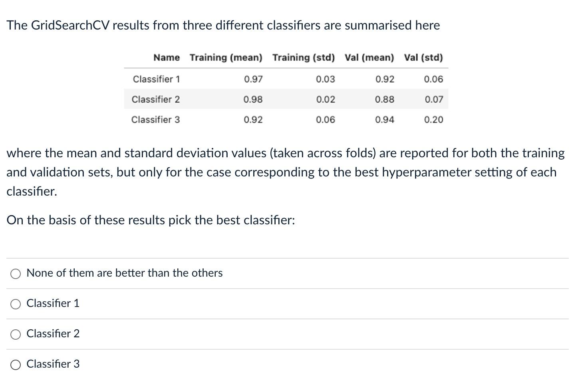This screenshot has height=392, width=584.
Task: Select the Classifier 2 radio button
Action: pyautogui.click(x=16, y=335)
